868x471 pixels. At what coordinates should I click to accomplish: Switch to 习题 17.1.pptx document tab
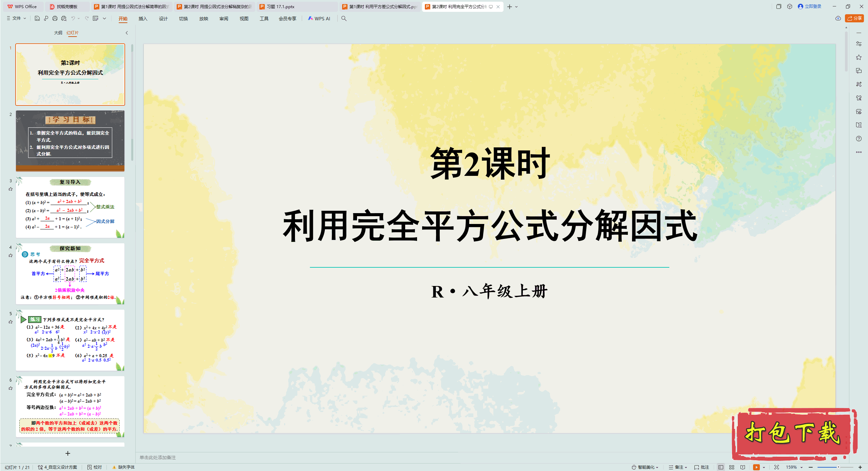(x=297, y=7)
